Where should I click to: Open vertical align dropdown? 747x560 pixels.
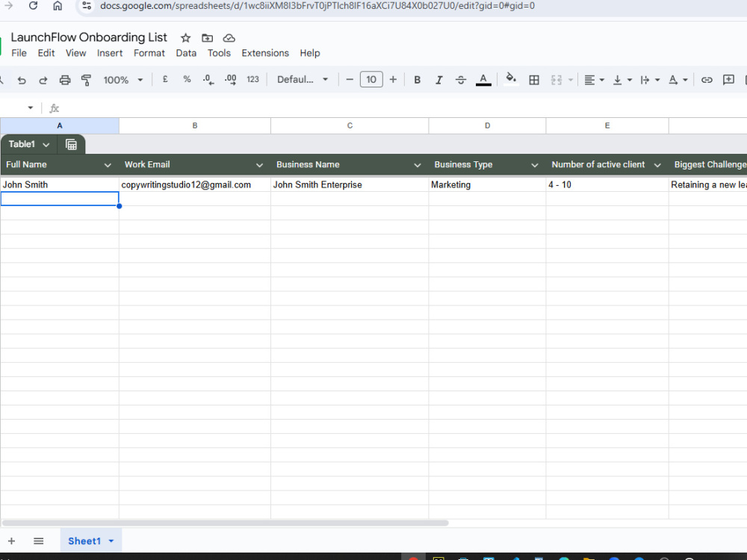pos(622,80)
